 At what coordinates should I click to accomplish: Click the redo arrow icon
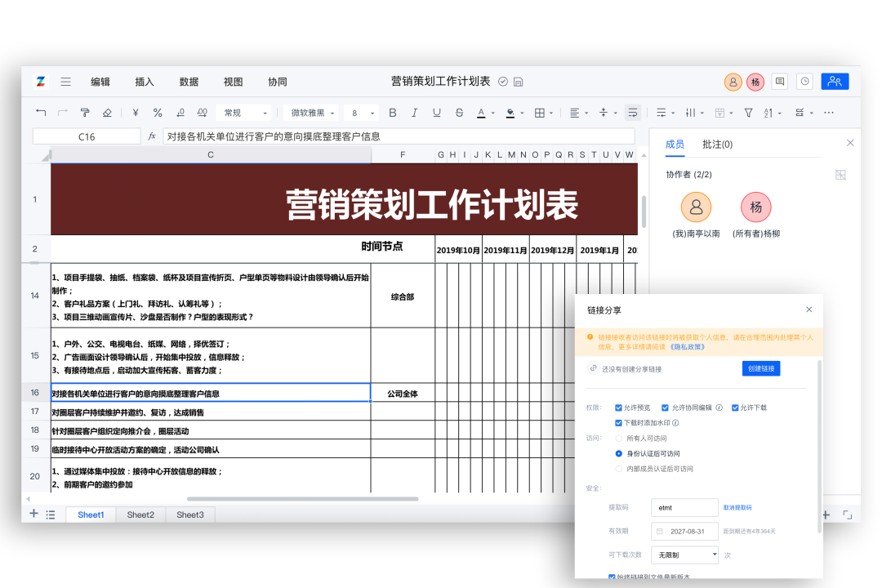62,113
